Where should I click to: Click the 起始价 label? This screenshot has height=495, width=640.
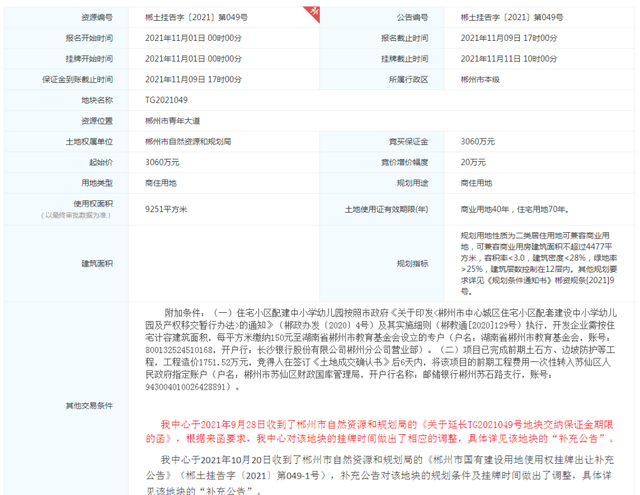[x=101, y=162]
